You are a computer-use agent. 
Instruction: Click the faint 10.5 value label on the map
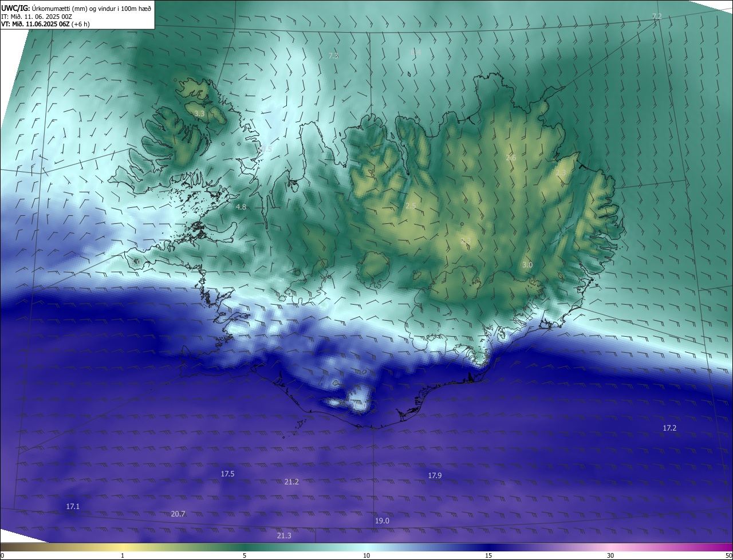coord(265,149)
